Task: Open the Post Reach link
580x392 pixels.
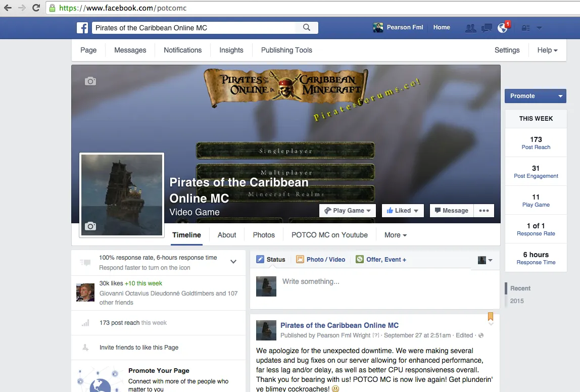Action: pos(536,147)
